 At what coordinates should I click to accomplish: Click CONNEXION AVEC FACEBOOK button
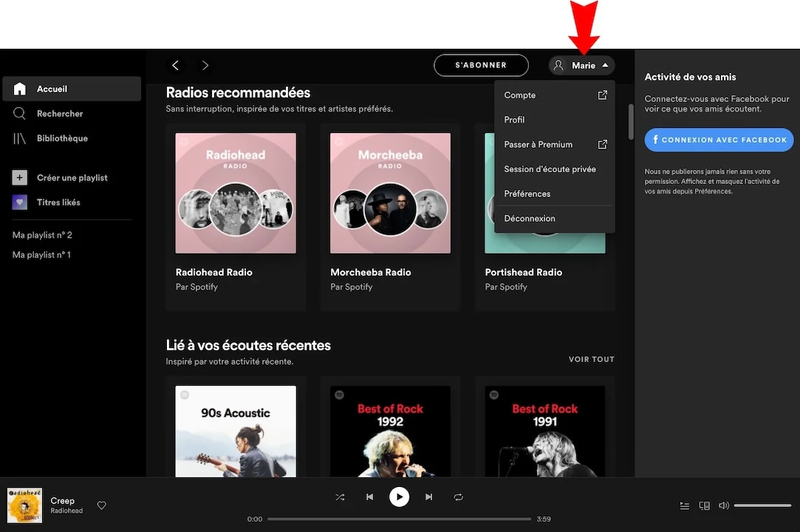tap(719, 140)
